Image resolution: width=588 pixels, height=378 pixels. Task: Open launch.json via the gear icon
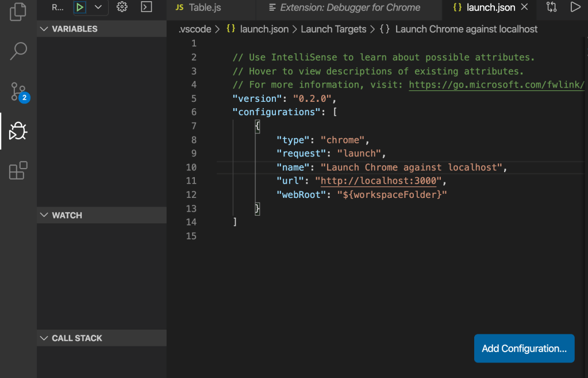(122, 7)
